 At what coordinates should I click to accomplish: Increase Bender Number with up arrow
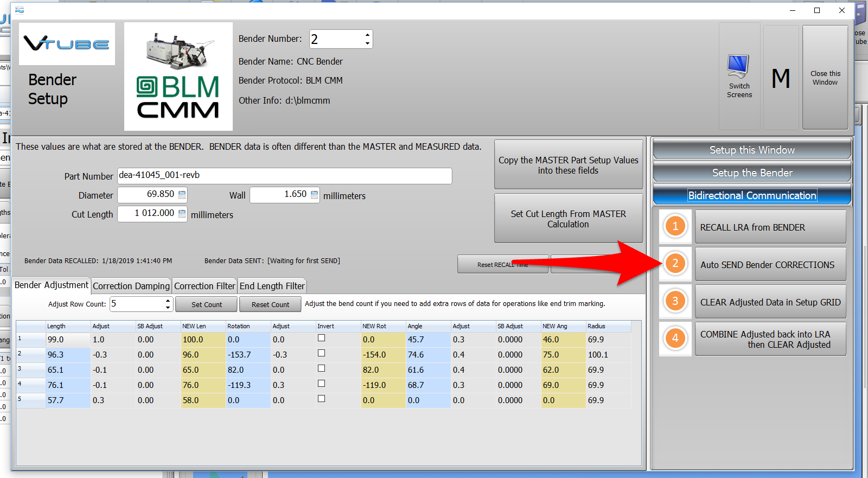point(367,35)
